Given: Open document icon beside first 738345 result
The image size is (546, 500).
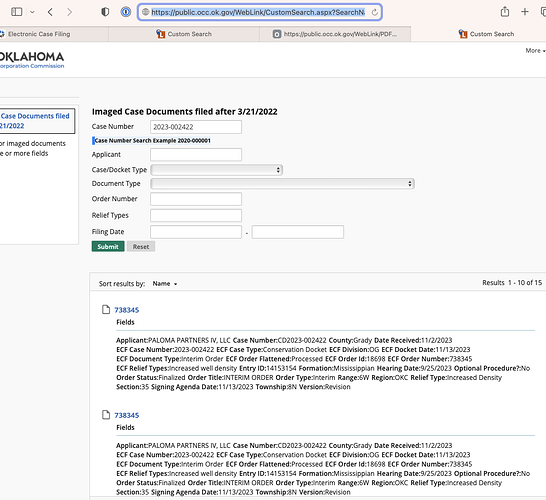Looking at the screenshot, I should (x=106, y=309).
